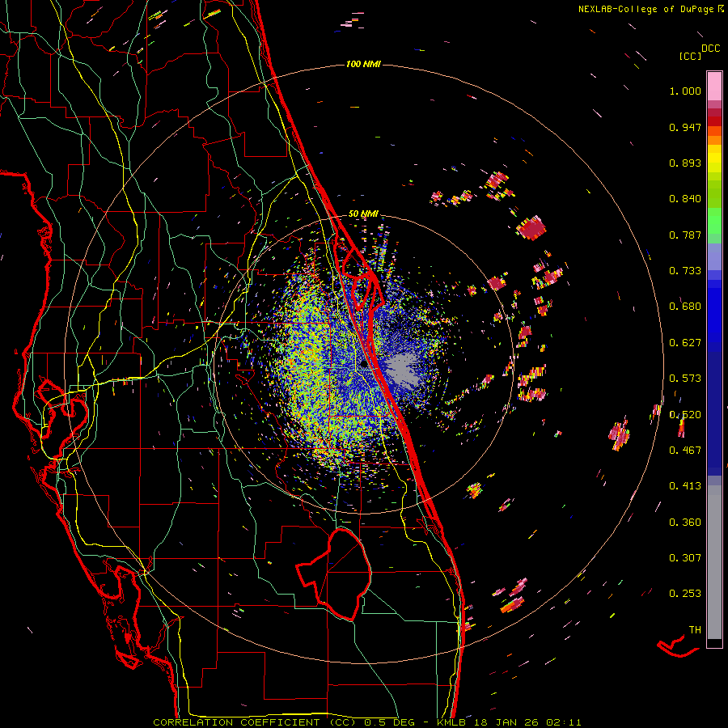Click the 0.733 scale value
The height and width of the screenshot is (728, 728).
coord(685,271)
